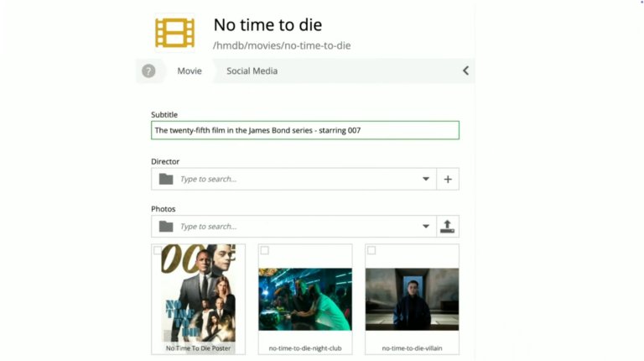
Task: Collapse the panel with left chevron
Action: [x=465, y=71]
